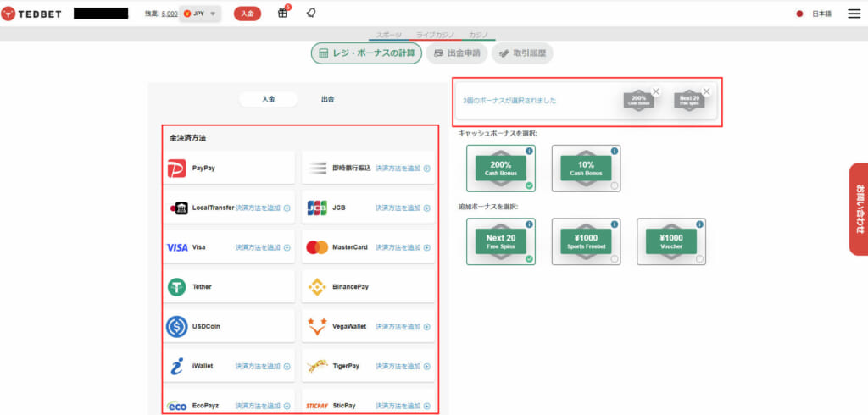This screenshot has height=415, width=868.
Task: Choose the 200% Cash Bonus card
Action: [x=501, y=169]
